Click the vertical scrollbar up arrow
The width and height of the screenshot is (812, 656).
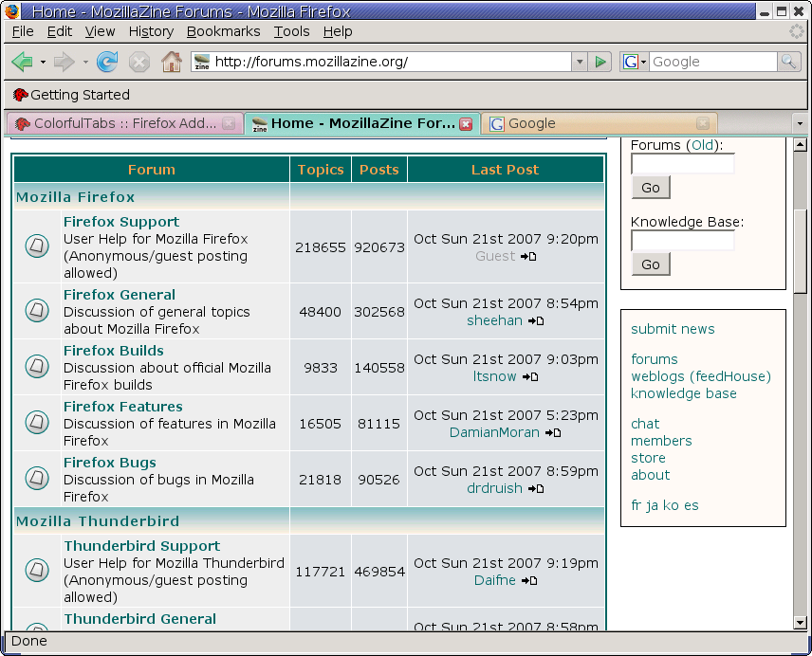pos(800,145)
